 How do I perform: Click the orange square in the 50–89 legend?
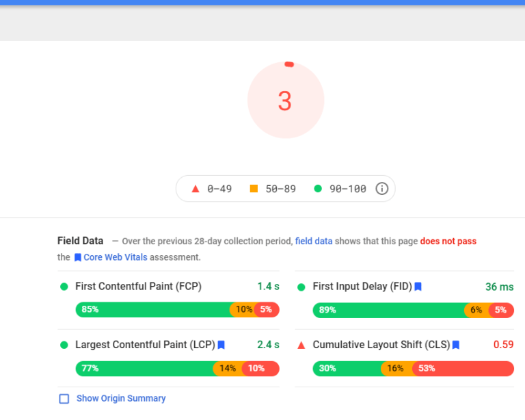point(254,189)
